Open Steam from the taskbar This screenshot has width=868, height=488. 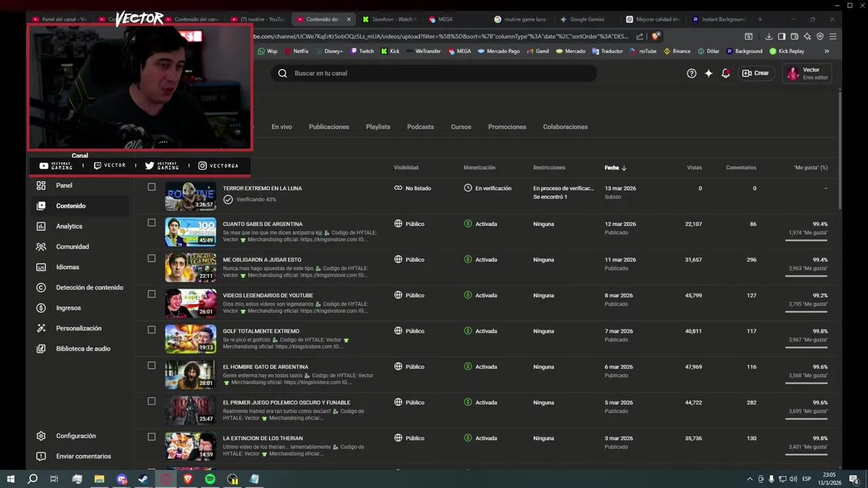point(144,479)
